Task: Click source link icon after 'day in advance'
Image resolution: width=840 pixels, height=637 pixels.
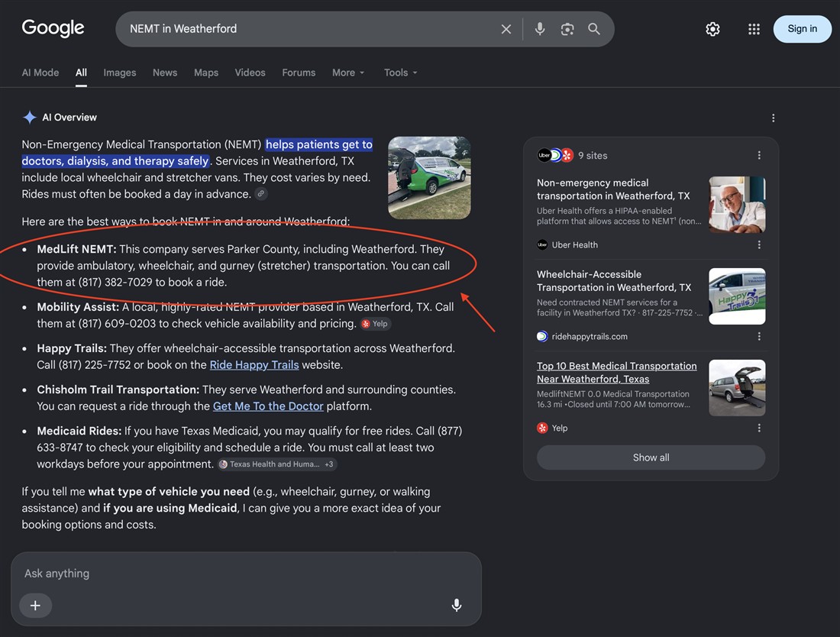Action: click(x=261, y=194)
